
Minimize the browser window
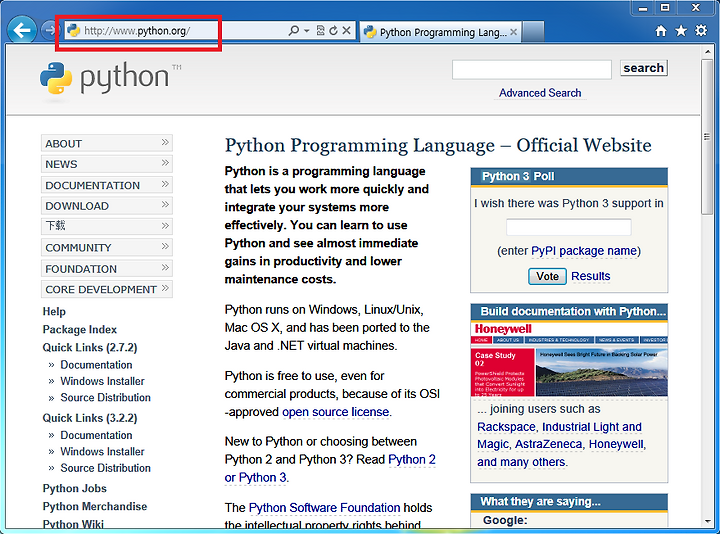click(643, 8)
